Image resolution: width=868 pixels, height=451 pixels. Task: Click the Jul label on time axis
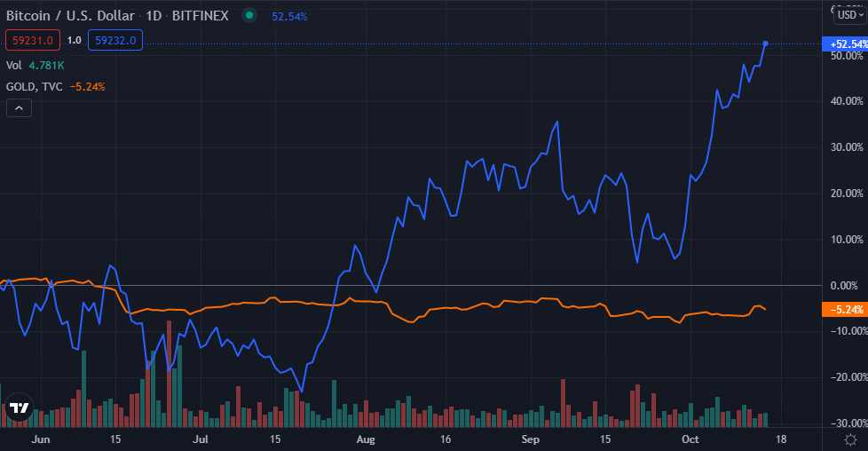coord(201,439)
